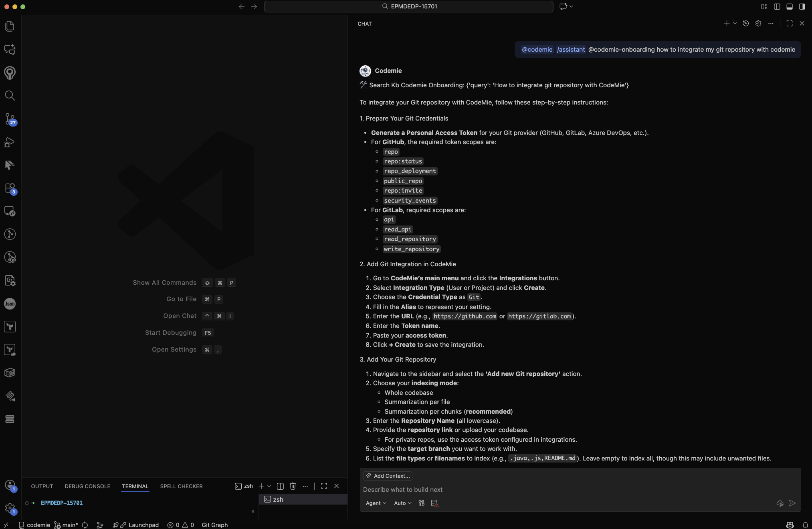The width and height of the screenshot is (812, 529).
Task: Toggle the secondary sidebar layout button
Action: pyautogui.click(x=802, y=6)
